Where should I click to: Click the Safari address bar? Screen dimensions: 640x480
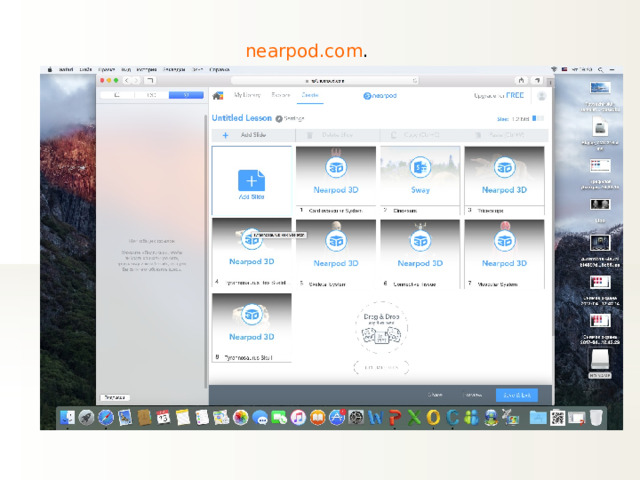[324, 81]
